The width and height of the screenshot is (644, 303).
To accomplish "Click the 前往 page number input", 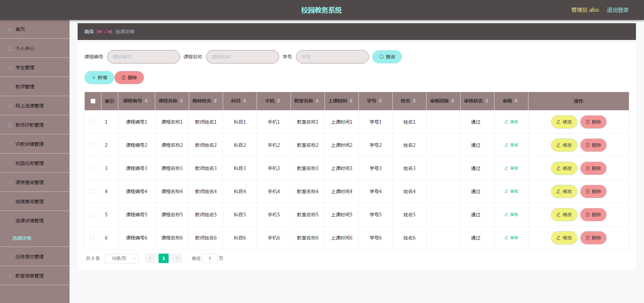I will click(x=210, y=258).
